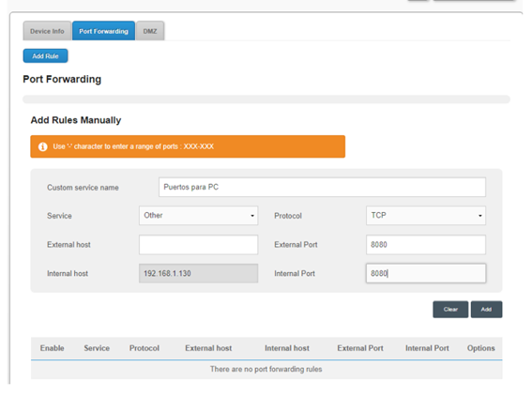Switch to the DMZ tab
This screenshot has width=532, height=396.
[150, 31]
